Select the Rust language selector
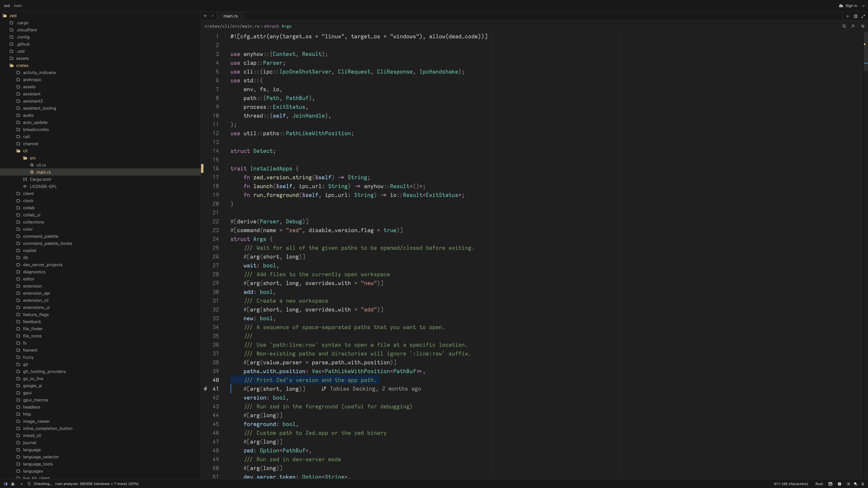This screenshot has height=488, width=868. (819, 484)
